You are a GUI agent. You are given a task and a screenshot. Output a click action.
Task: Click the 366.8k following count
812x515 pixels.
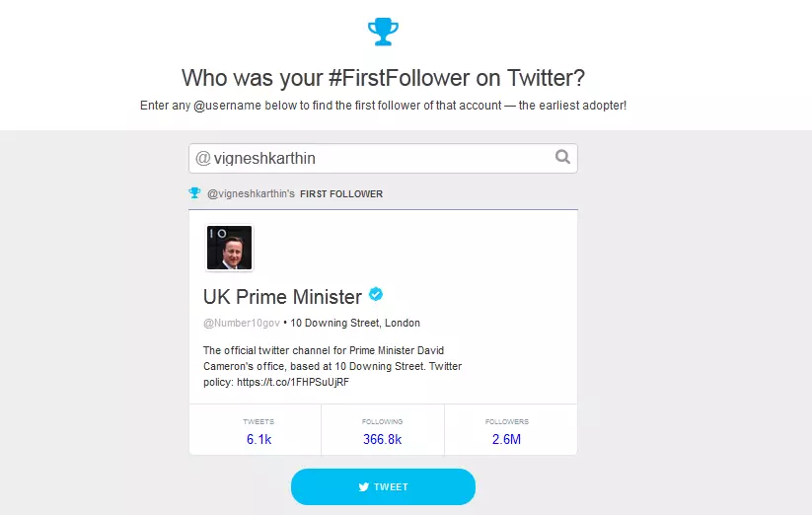tap(382, 439)
